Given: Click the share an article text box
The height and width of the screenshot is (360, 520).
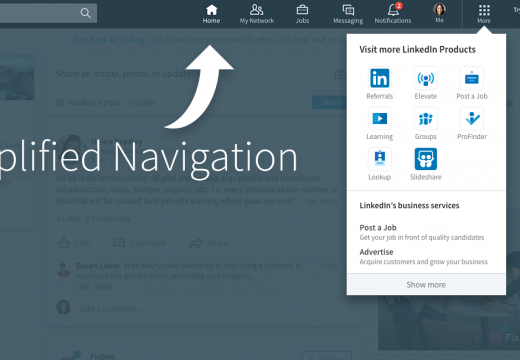Looking at the screenshot, I should coord(123,74).
